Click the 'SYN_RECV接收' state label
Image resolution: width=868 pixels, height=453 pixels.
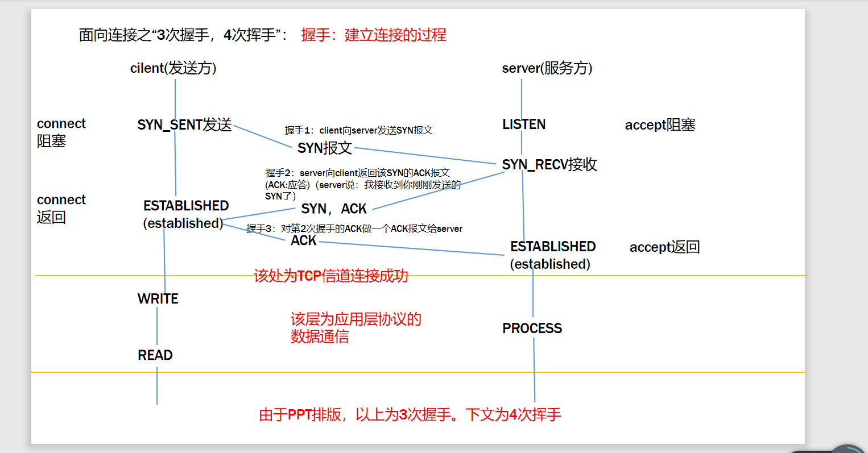549,164
